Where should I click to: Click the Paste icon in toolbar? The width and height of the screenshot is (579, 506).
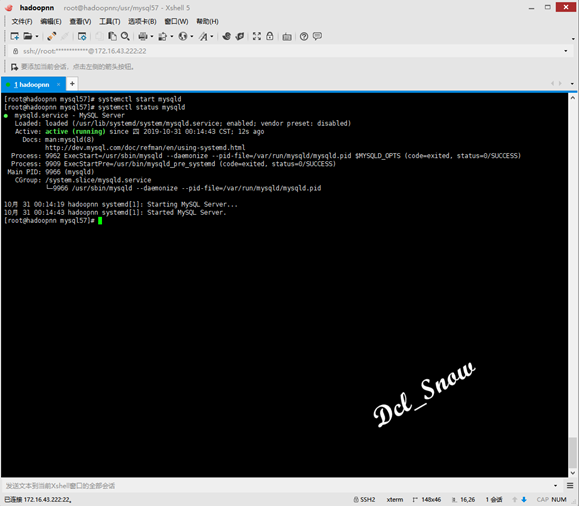(x=112, y=36)
